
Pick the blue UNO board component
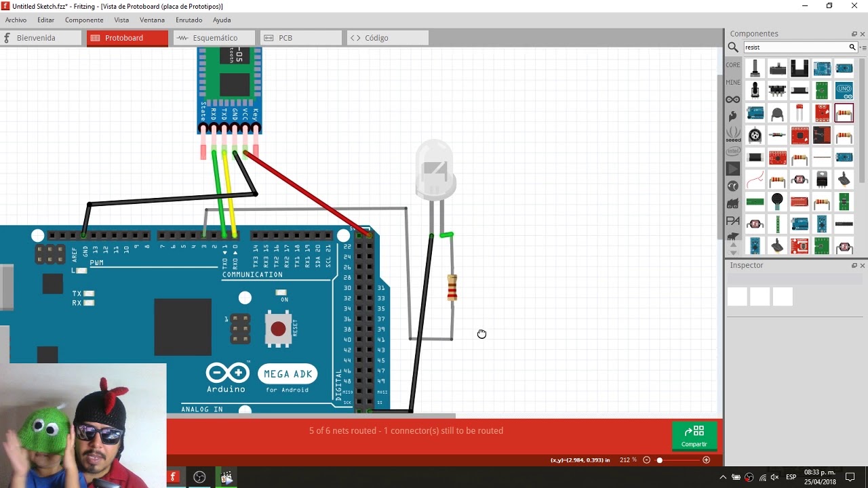click(x=844, y=90)
